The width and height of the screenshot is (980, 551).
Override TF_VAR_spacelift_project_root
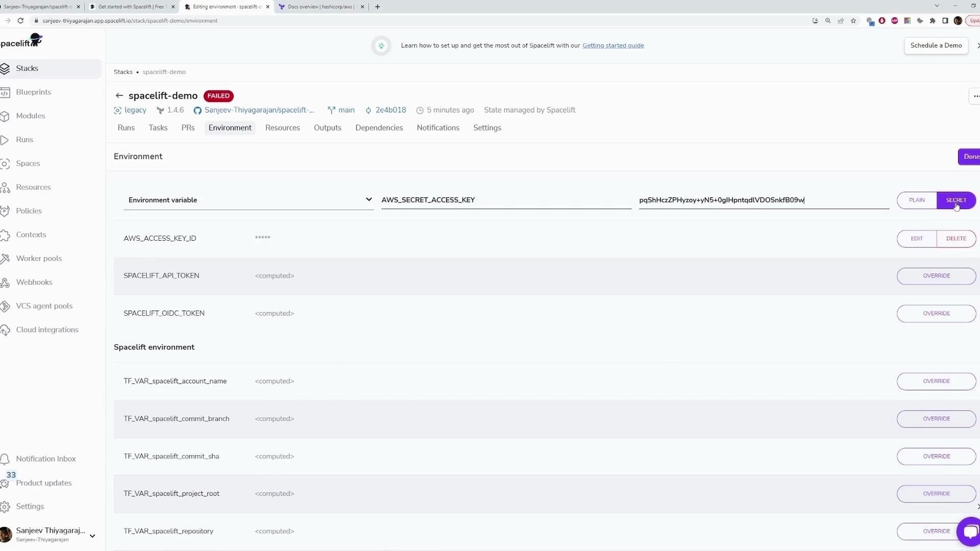tap(936, 494)
